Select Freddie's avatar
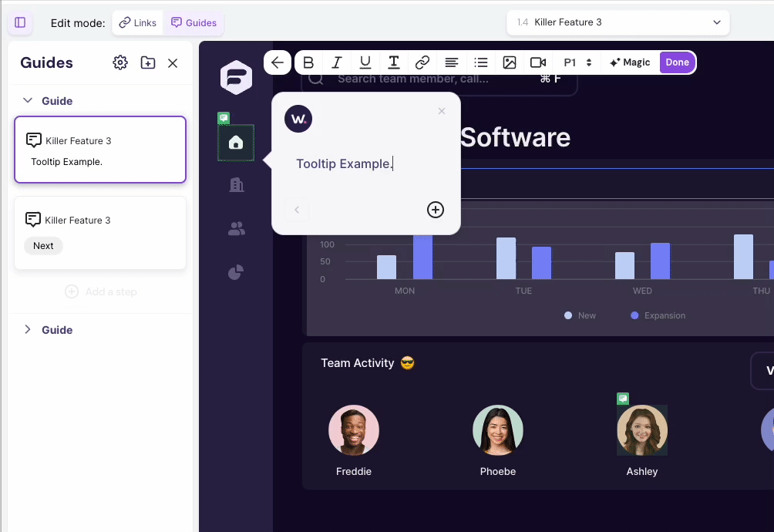The height and width of the screenshot is (532, 774). [354, 430]
